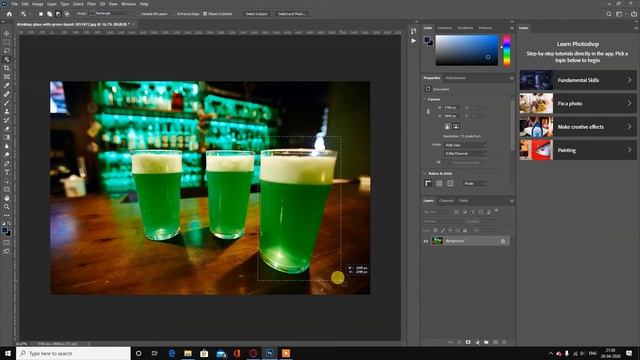Select the Frame tool
640x360 pixels.
click(x=7, y=76)
